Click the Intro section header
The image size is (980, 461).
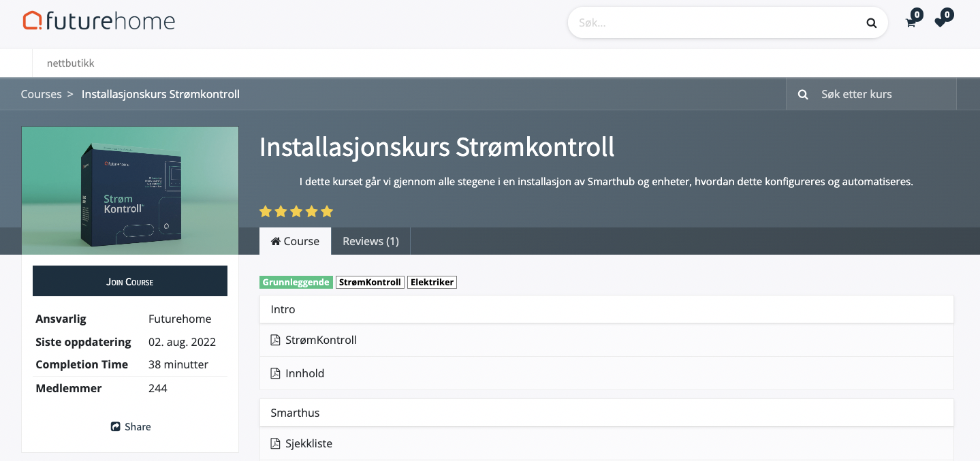coord(607,309)
